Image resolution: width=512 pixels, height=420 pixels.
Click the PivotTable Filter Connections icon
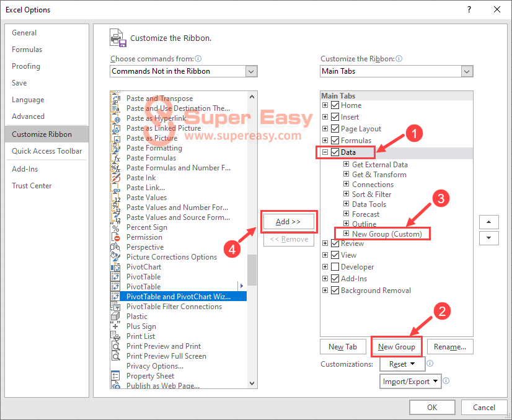coord(115,307)
